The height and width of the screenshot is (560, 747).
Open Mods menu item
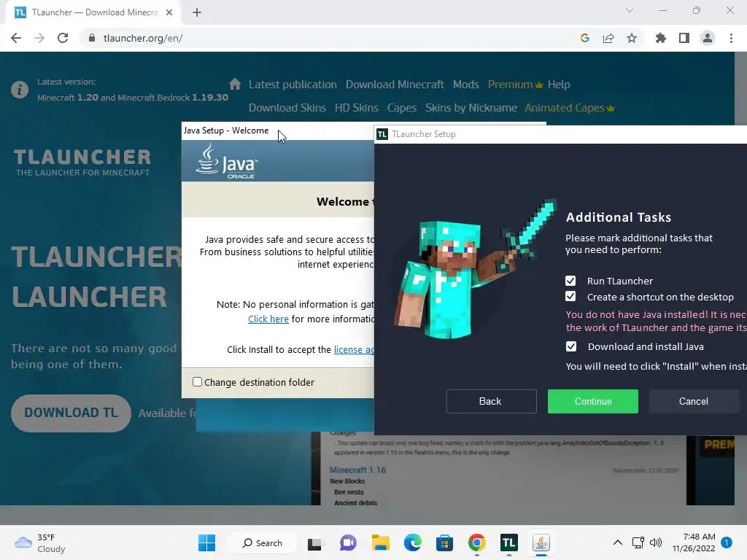(466, 85)
